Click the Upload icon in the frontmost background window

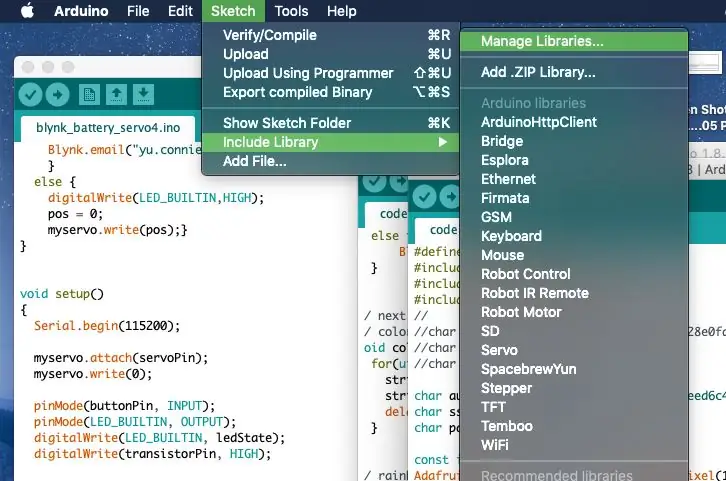(x=450, y=197)
